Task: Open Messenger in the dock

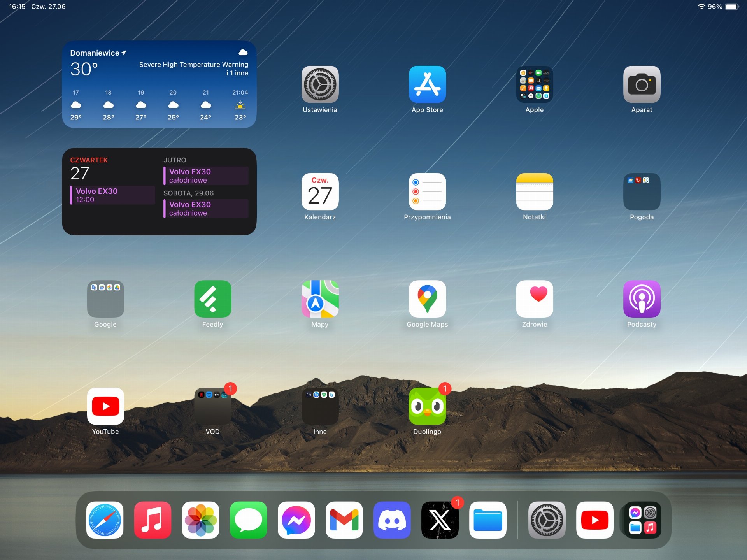Action: 296,520
